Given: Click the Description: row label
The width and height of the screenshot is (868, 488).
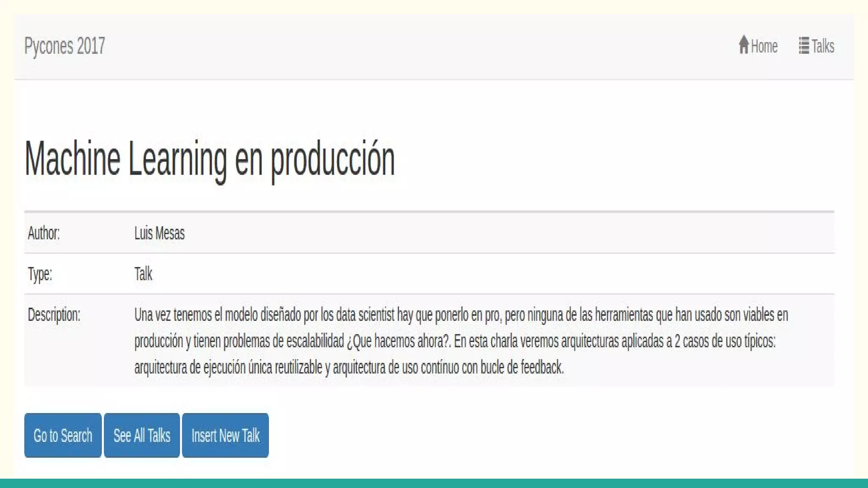Looking at the screenshot, I should pos(54,315).
